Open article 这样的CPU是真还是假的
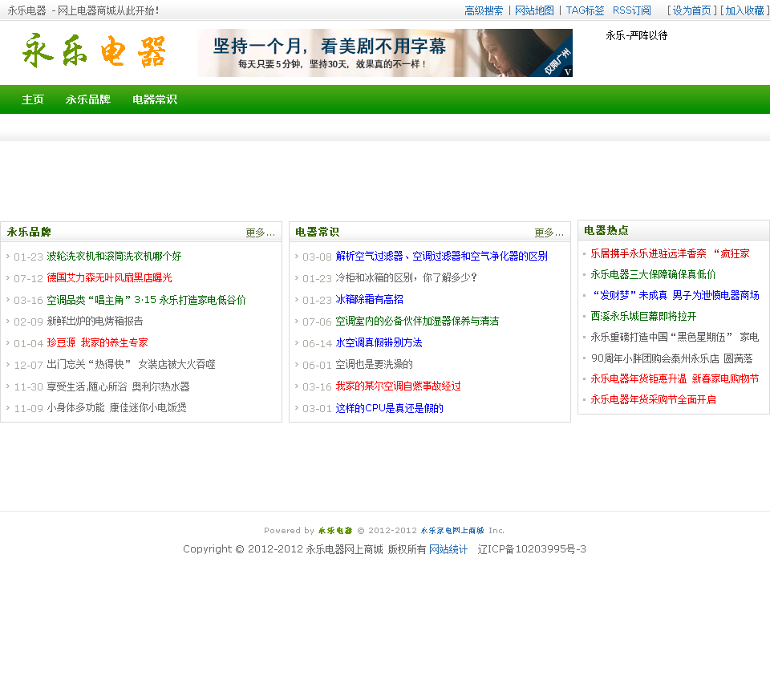Screen dimensions: 770x700 [390, 408]
